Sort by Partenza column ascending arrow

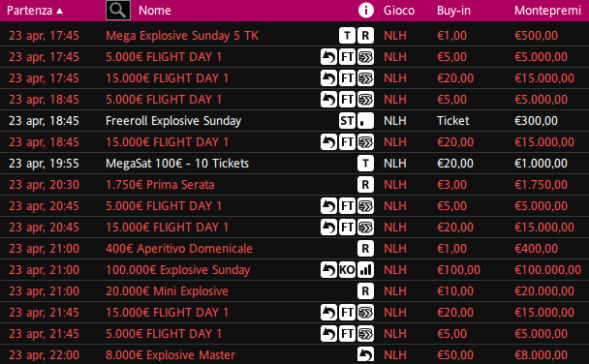click(59, 11)
